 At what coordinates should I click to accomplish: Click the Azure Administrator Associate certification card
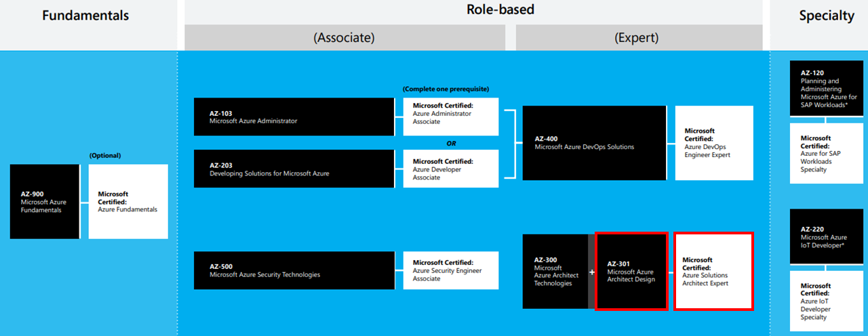click(451, 117)
